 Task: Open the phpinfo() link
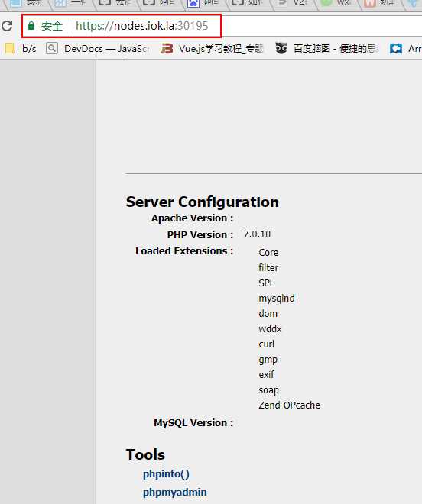point(166,473)
